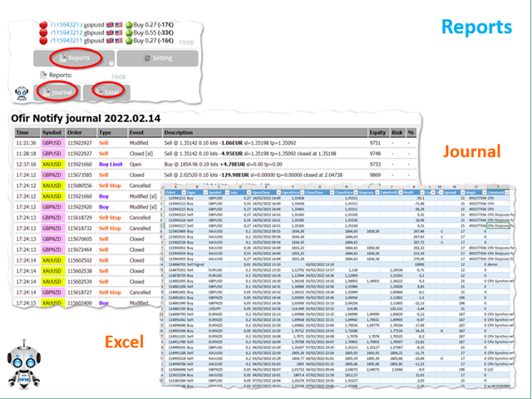532x399 pixels.
Task: Click UK flag in the /115943212 row
Action: [110, 32]
